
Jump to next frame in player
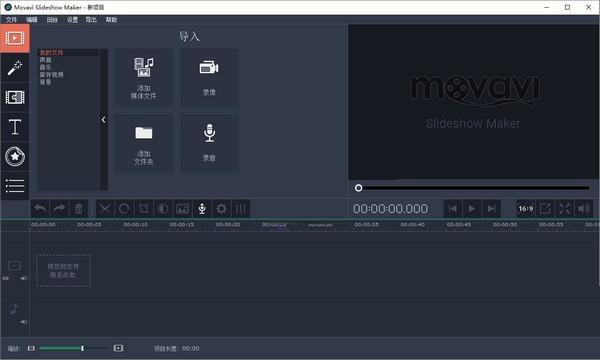click(x=491, y=209)
